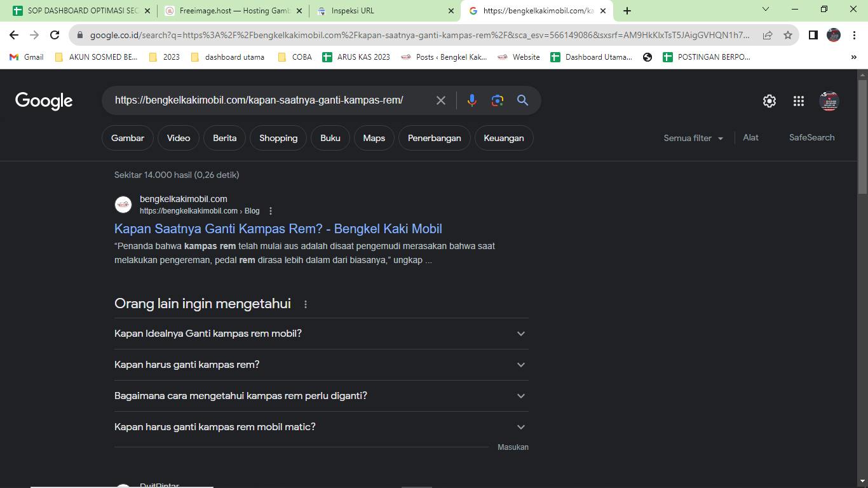Expand Kapan Idealnya Ganti kampas rem mobil
The height and width of the screenshot is (488, 868).
(322, 334)
